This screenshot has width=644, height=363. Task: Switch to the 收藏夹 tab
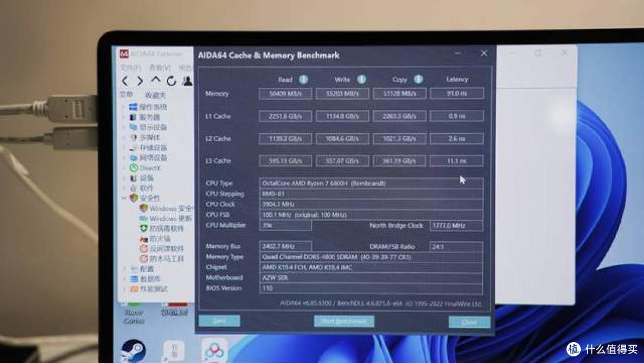(x=155, y=95)
